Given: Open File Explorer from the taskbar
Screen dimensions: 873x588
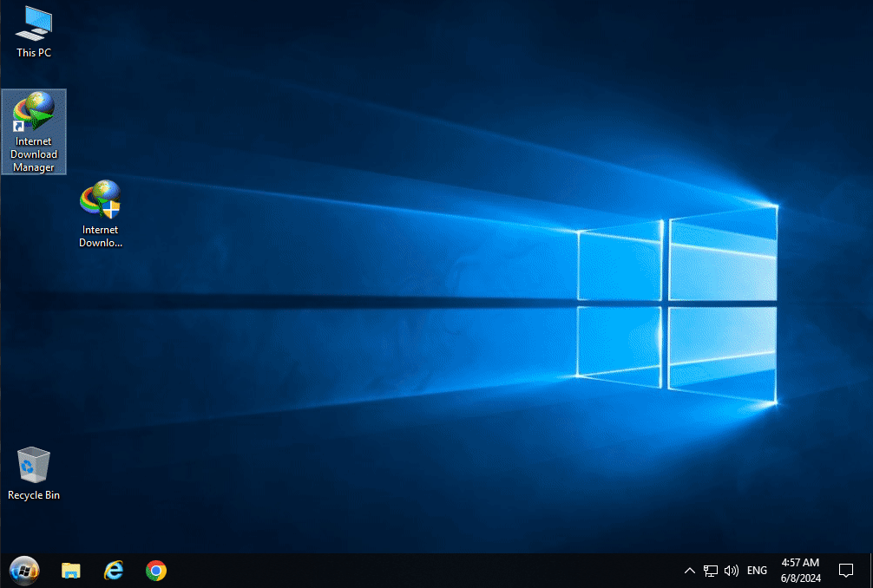Looking at the screenshot, I should pos(70,571).
